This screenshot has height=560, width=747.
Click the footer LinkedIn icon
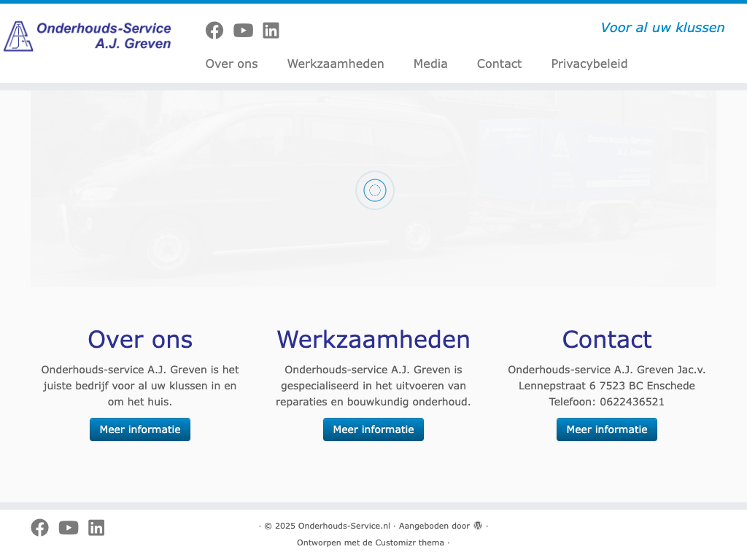click(x=96, y=527)
